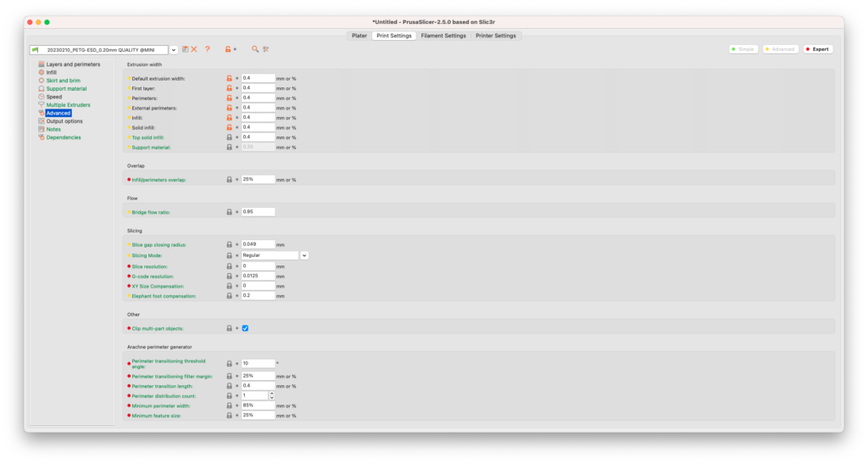Open Support material page
This screenshot has height=464, width=868.
66,88
